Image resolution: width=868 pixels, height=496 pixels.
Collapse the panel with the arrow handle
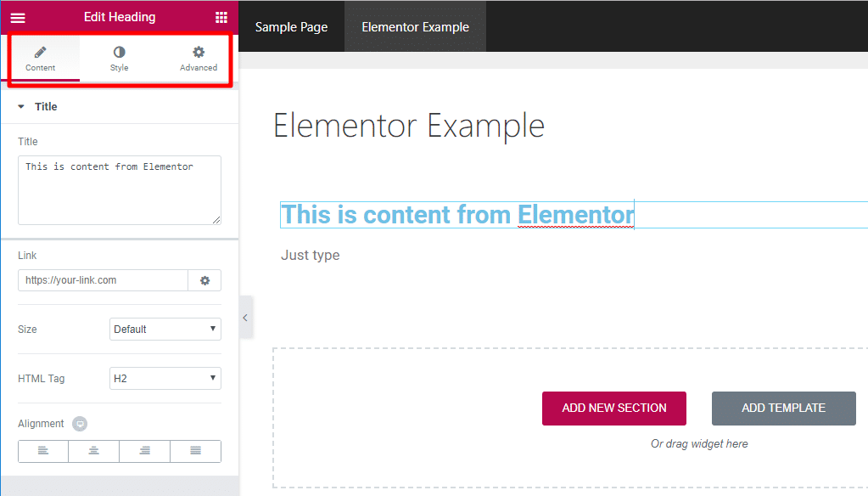(x=245, y=317)
